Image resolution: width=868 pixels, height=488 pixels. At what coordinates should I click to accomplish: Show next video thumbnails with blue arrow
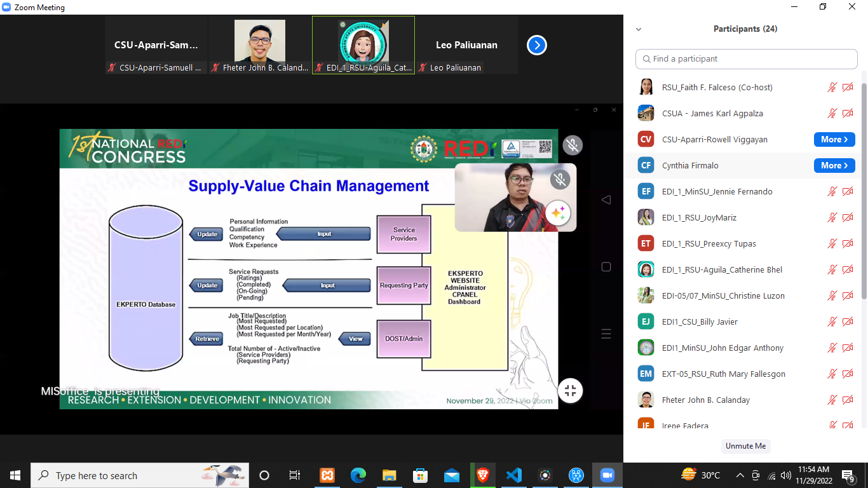point(537,45)
